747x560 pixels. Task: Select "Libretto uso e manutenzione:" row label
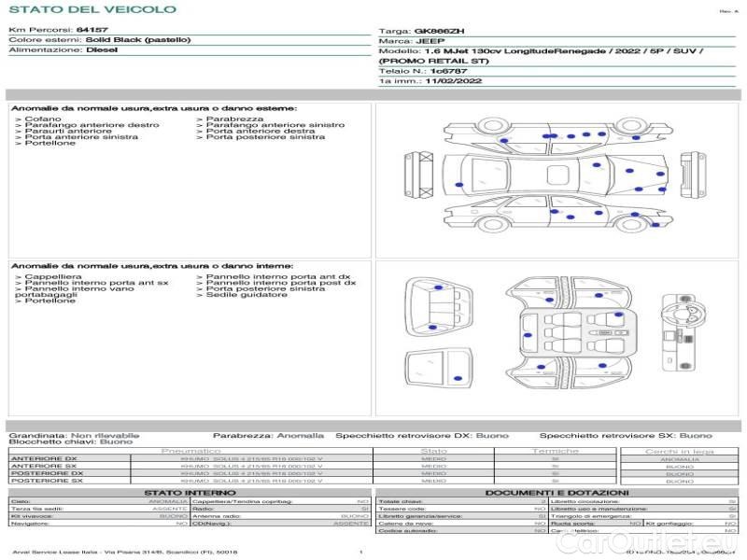coord(599,509)
